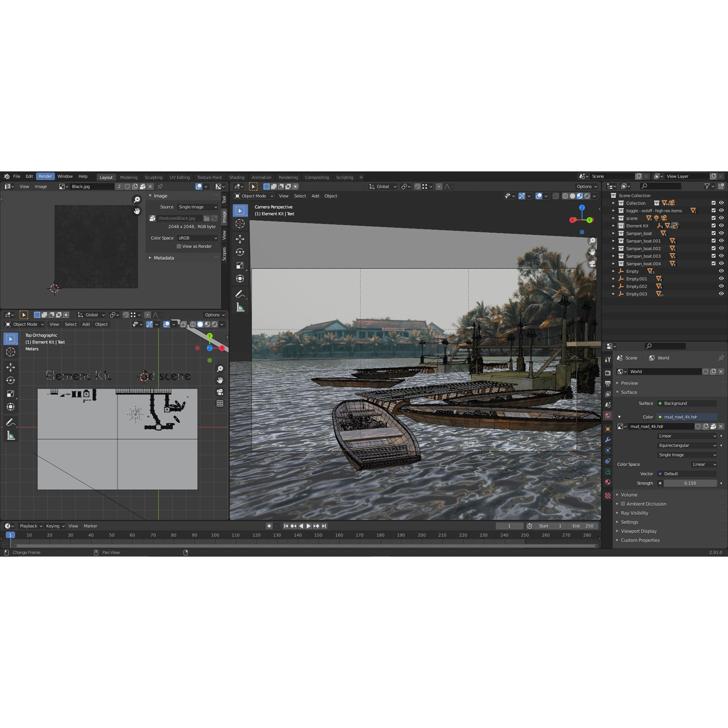Expand the Volume panel

click(x=629, y=495)
